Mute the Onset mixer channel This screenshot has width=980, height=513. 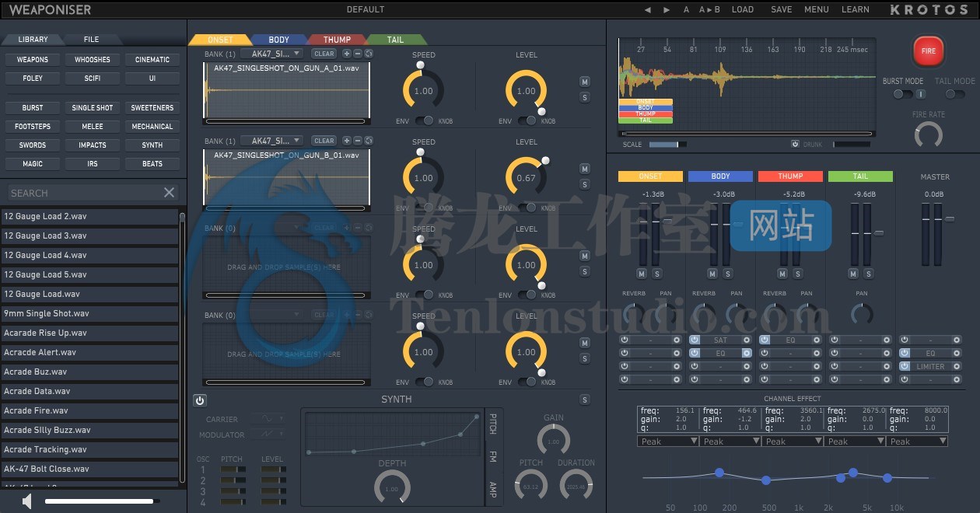coord(642,274)
